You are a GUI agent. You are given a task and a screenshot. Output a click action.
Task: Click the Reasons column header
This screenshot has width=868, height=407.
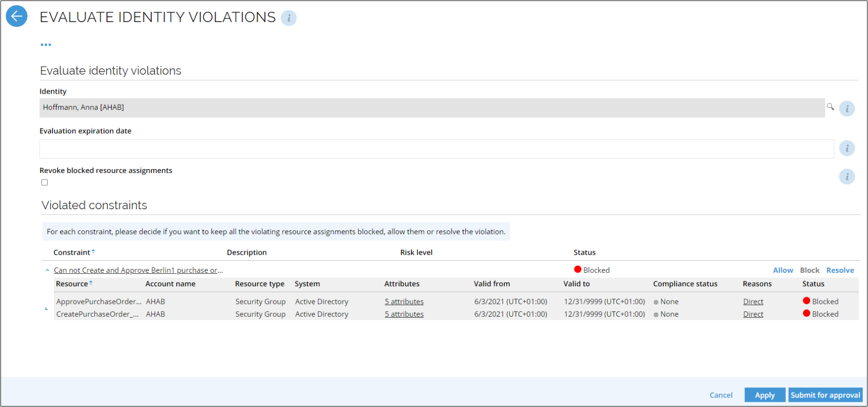(x=757, y=284)
